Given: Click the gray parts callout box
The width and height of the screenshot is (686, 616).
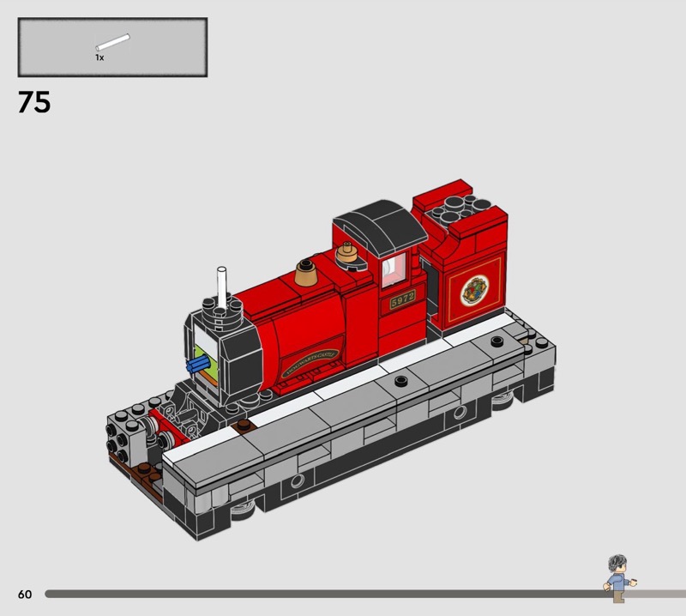Looking at the screenshot, I should [112, 47].
